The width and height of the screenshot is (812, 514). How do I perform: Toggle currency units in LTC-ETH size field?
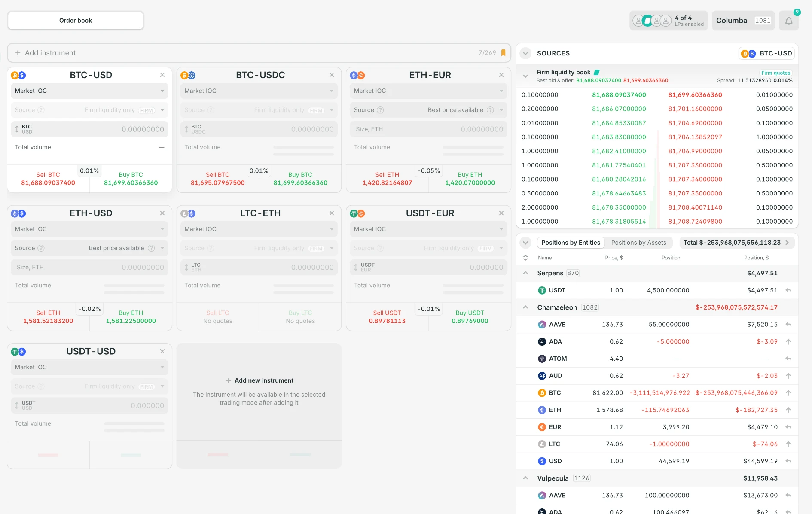(186, 267)
